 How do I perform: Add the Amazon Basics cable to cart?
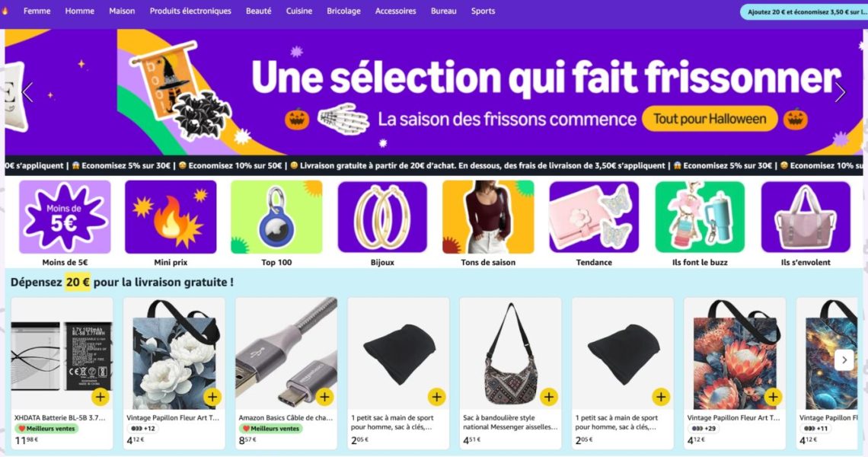coord(324,397)
